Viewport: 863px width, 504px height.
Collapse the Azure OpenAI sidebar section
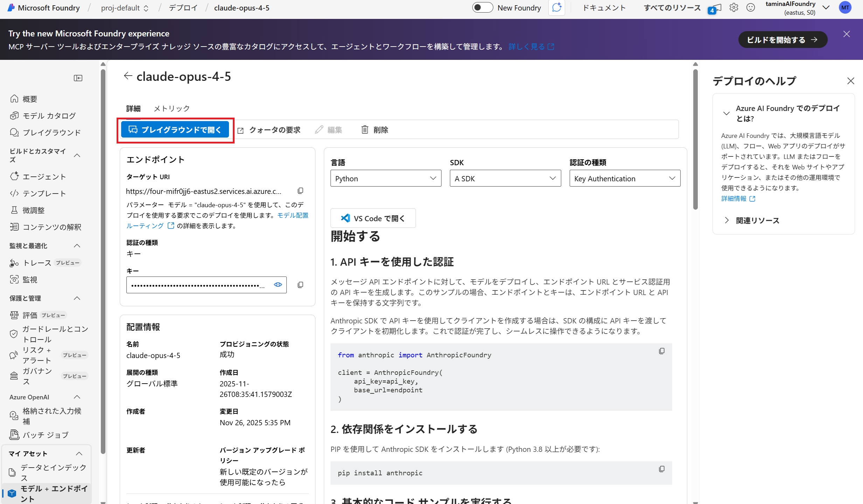pyautogui.click(x=77, y=397)
